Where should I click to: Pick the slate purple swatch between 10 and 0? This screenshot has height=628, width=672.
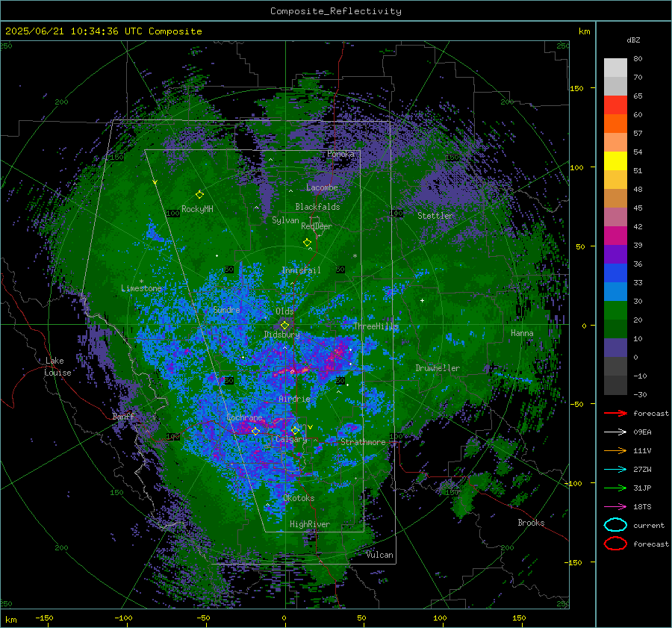pos(615,348)
